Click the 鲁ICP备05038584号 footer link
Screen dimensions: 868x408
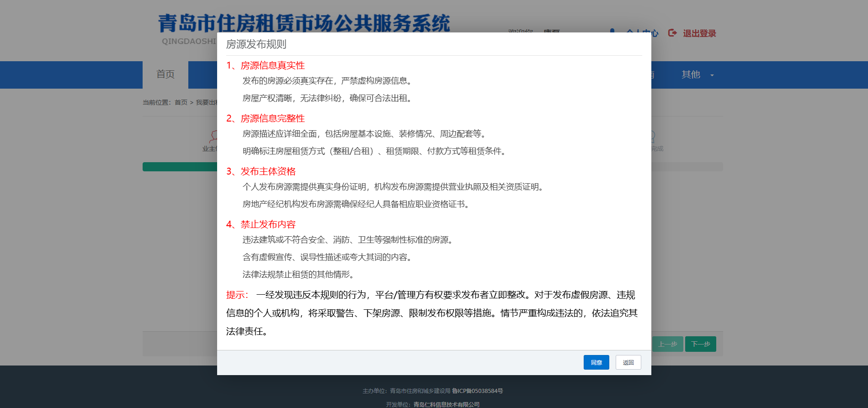tap(477, 391)
